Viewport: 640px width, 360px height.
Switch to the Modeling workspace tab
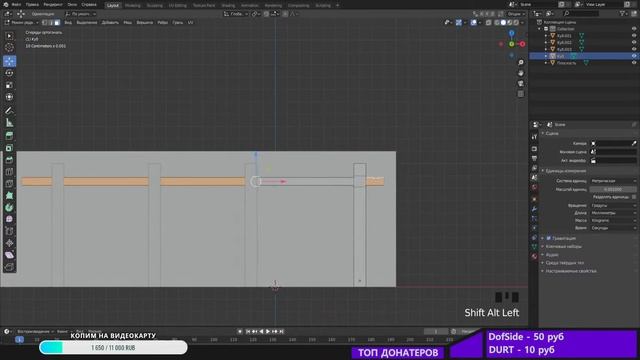coord(133,5)
